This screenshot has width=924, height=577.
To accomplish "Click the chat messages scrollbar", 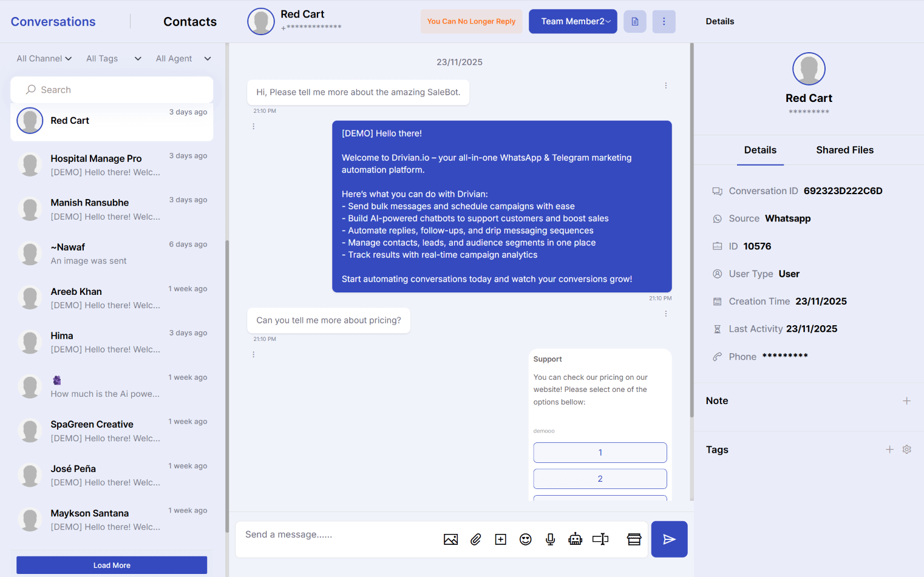I will [691, 231].
